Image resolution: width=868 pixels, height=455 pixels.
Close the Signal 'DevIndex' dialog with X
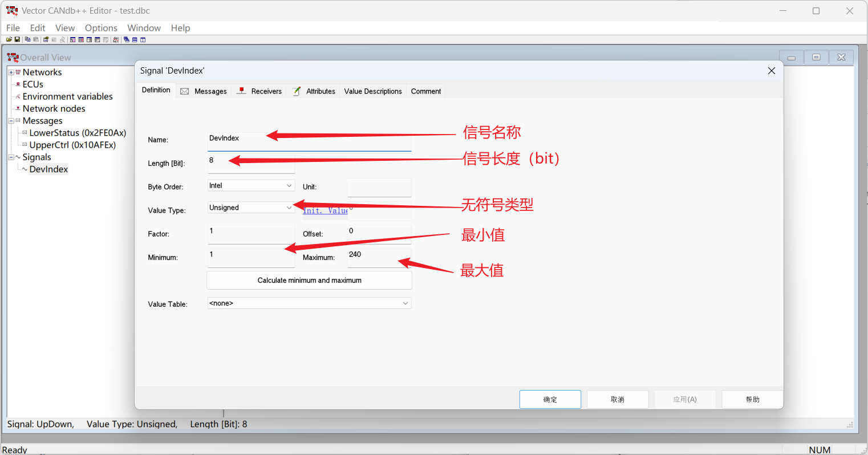pos(771,71)
